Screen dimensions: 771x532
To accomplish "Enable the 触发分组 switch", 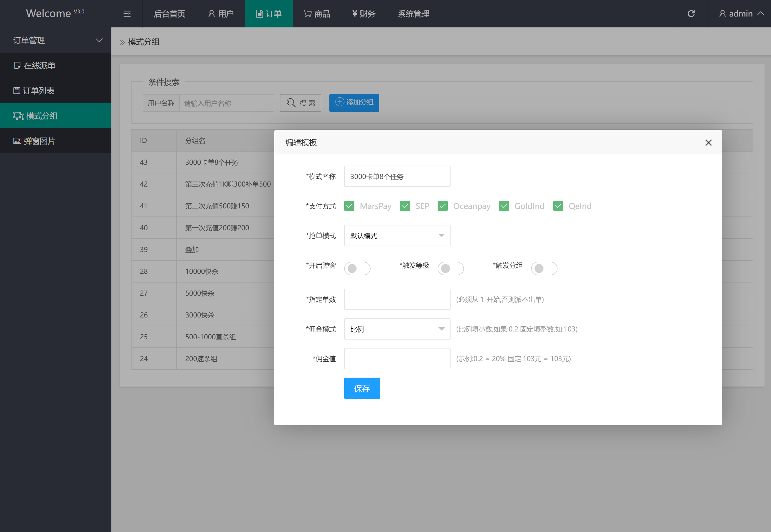I will click(x=544, y=268).
